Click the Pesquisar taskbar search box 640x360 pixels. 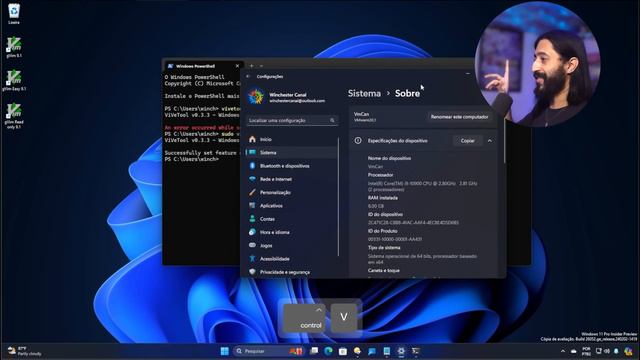click(269, 351)
